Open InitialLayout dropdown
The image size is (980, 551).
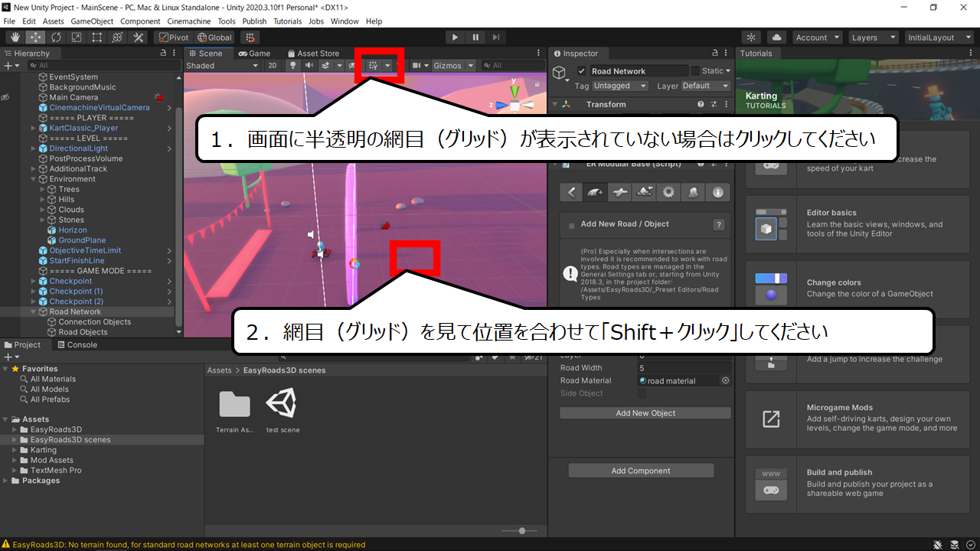[x=939, y=37]
